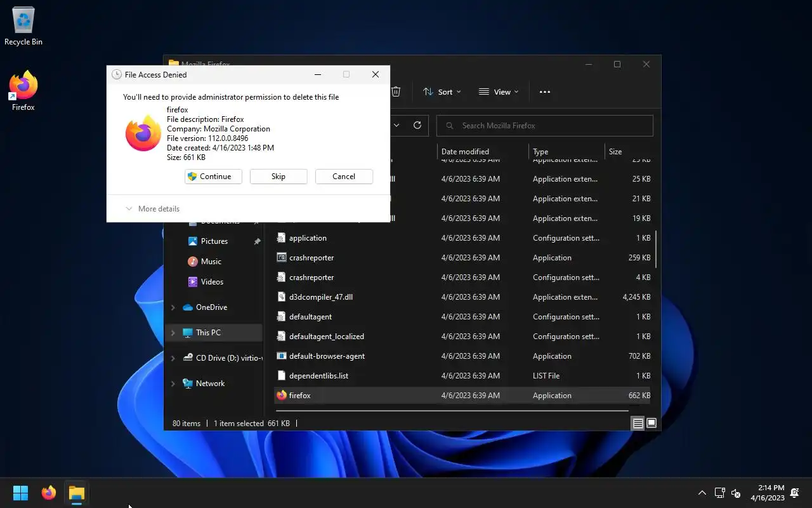This screenshot has width=812, height=508.
Task: Open the address bar history dropdown
Action: [x=396, y=125]
